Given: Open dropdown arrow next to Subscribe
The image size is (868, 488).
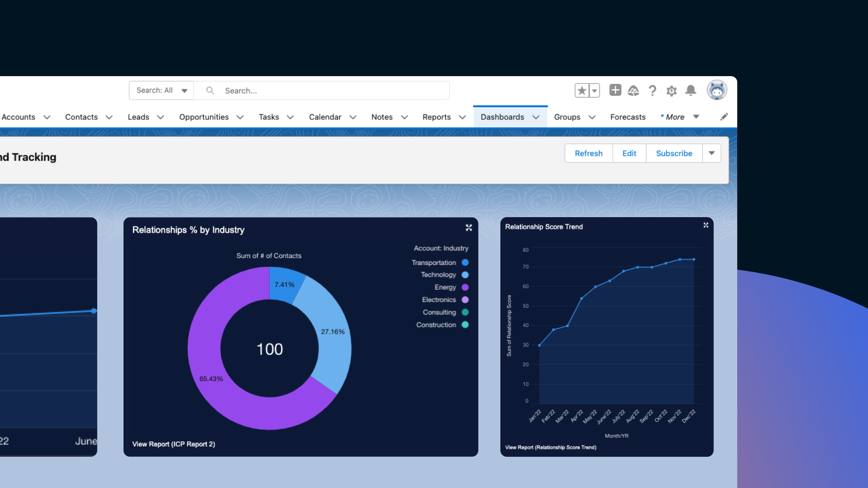Looking at the screenshot, I should point(711,153).
